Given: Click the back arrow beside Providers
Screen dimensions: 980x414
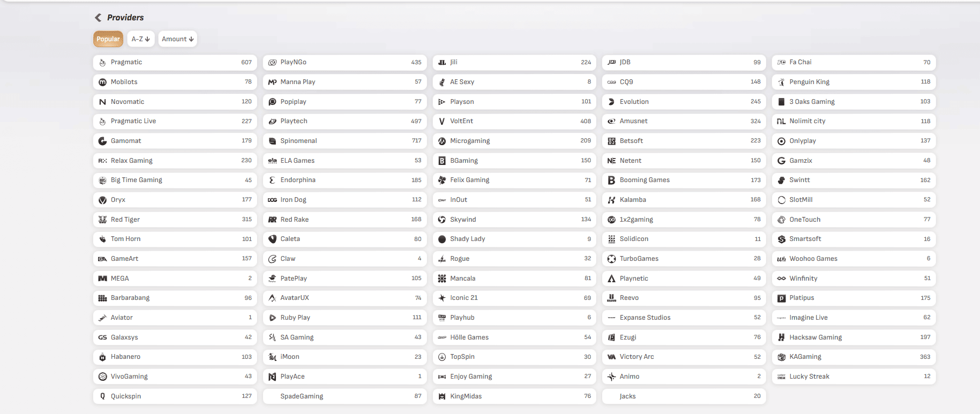Looking at the screenshot, I should (x=98, y=18).
